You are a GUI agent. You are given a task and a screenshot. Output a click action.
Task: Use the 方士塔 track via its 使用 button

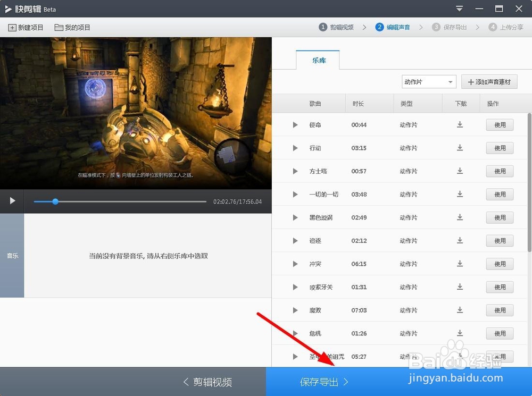point(500,171)
